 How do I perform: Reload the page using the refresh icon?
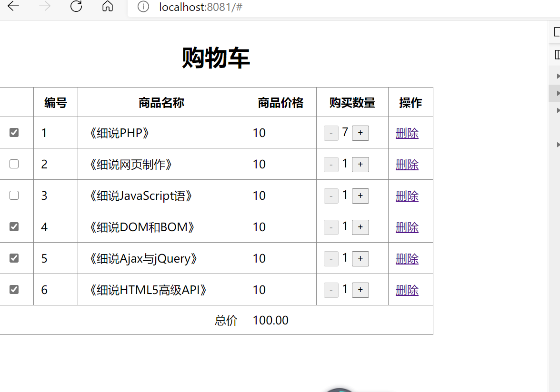pyautogui.click(x=76, y=7)
